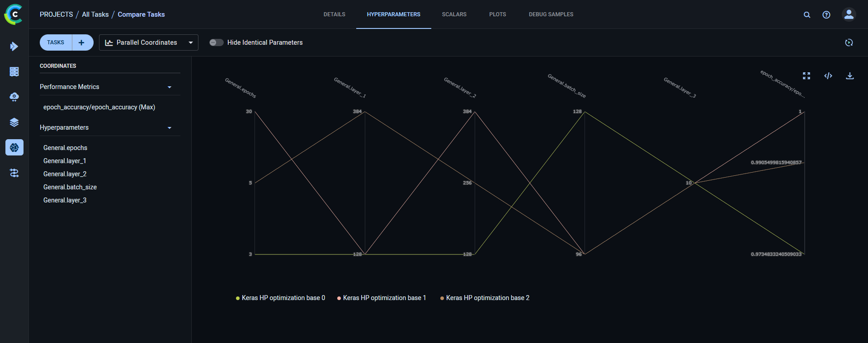This screenshot has width=868, height=343.
Task: Open the Parallel Coordinates view dropdown
Action: 148,42
